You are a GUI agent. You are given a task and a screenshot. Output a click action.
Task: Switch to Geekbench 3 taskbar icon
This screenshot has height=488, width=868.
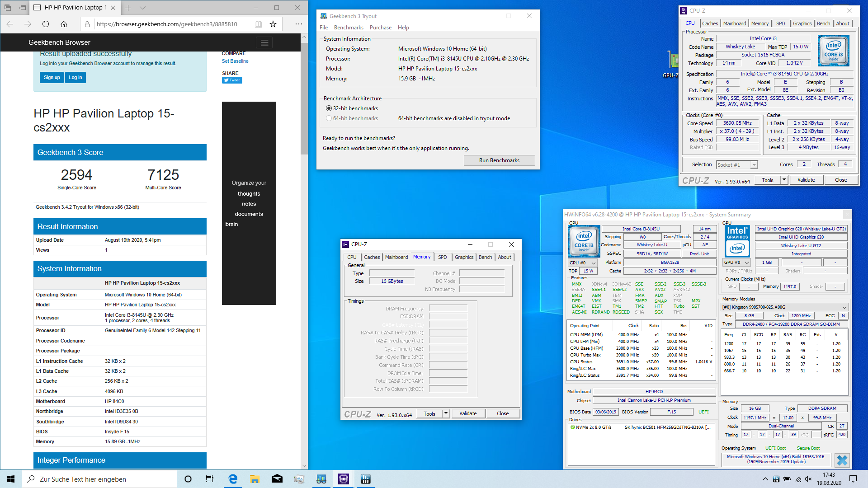(x=321, y=479)
